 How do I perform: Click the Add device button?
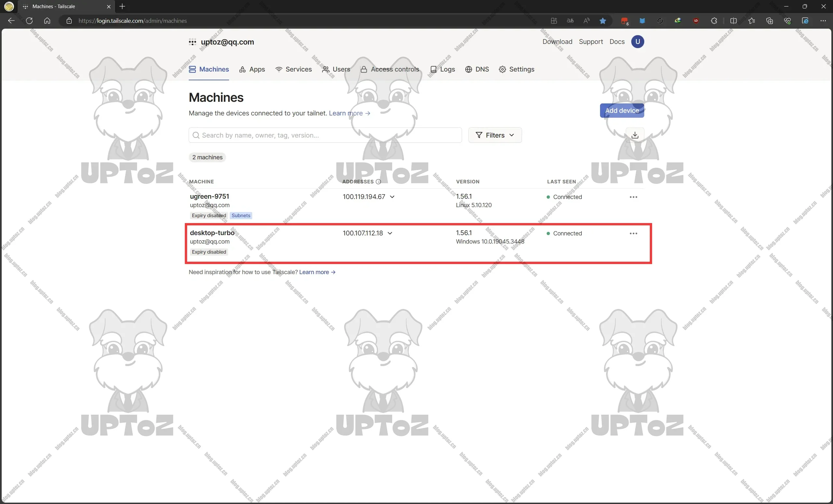pyautogui.click(x=622, y=111)
